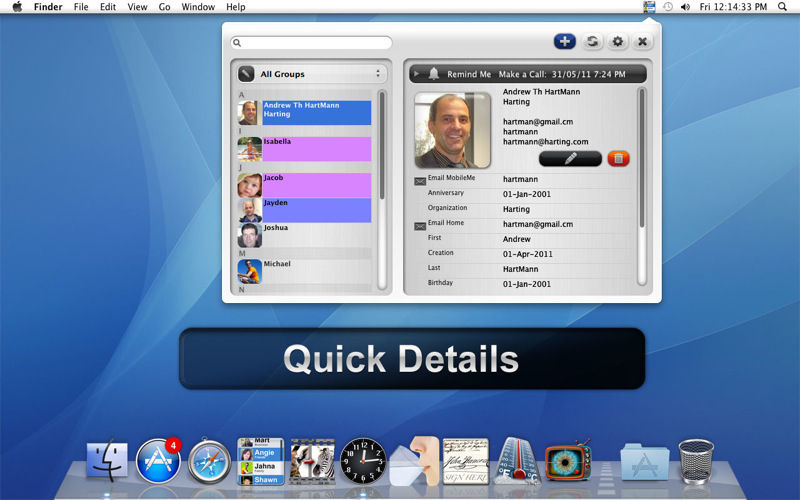Click the blue plus add contact button
The height and width of the screenshot is (500, 800).
(x=565, y=41)
